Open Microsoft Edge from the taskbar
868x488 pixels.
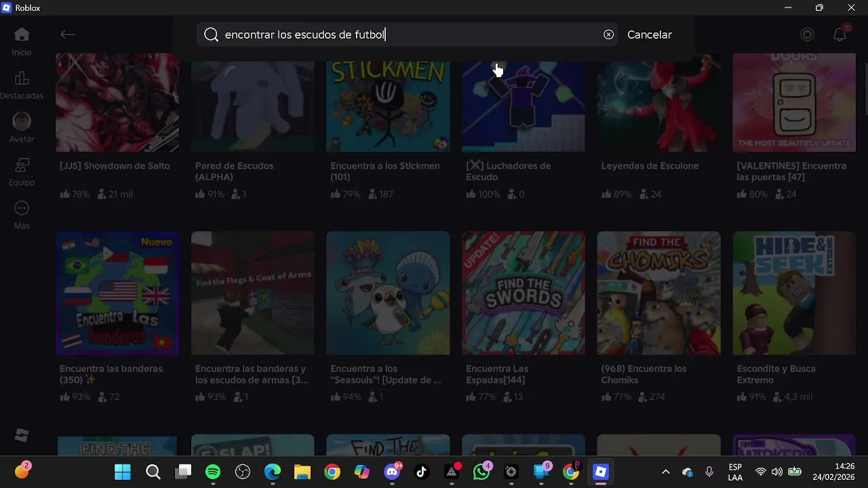click(273, 472)
